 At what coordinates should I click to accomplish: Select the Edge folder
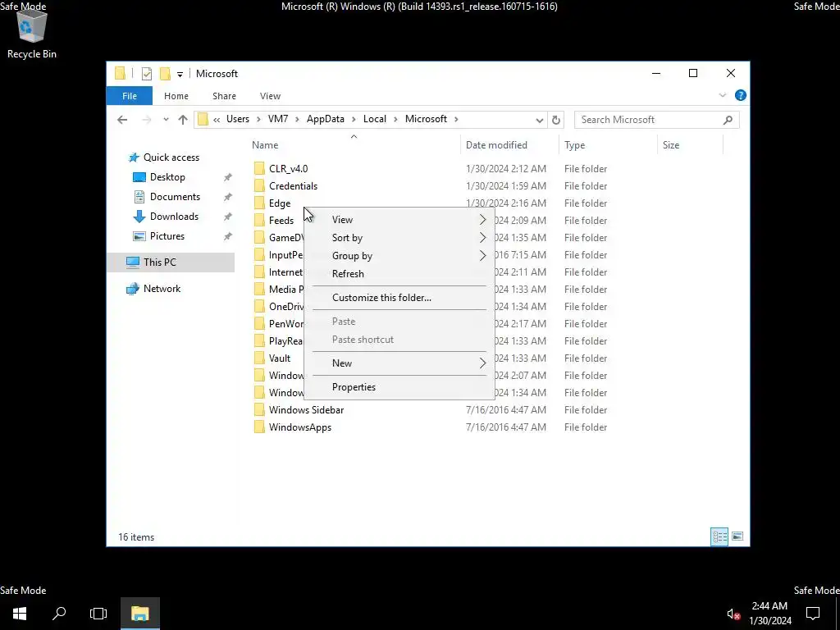(x=280, y=203)
